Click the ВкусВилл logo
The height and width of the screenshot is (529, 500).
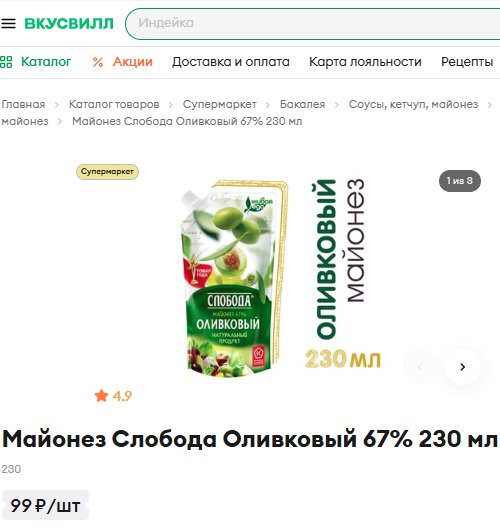coord(69,24)
